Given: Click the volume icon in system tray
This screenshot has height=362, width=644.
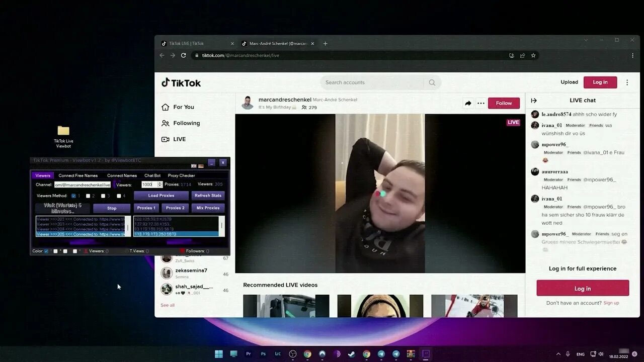Looking at the screenshot, I should (x=601, y=354).
